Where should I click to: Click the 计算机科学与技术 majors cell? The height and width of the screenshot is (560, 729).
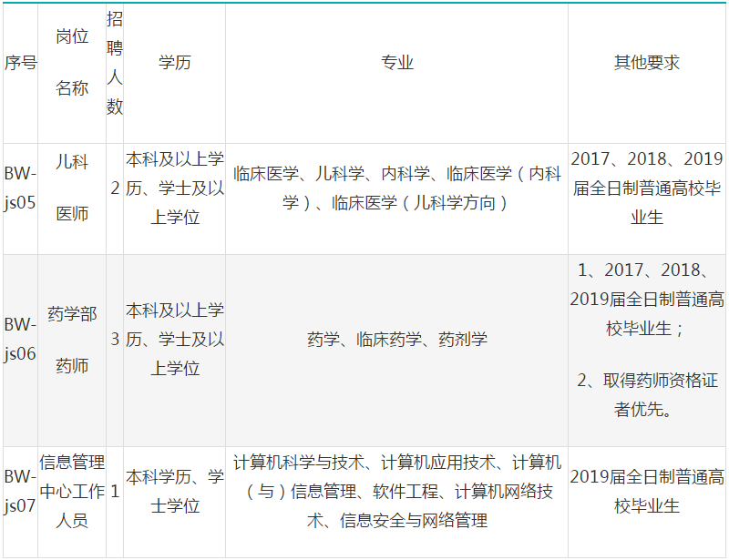pos(396,491)
